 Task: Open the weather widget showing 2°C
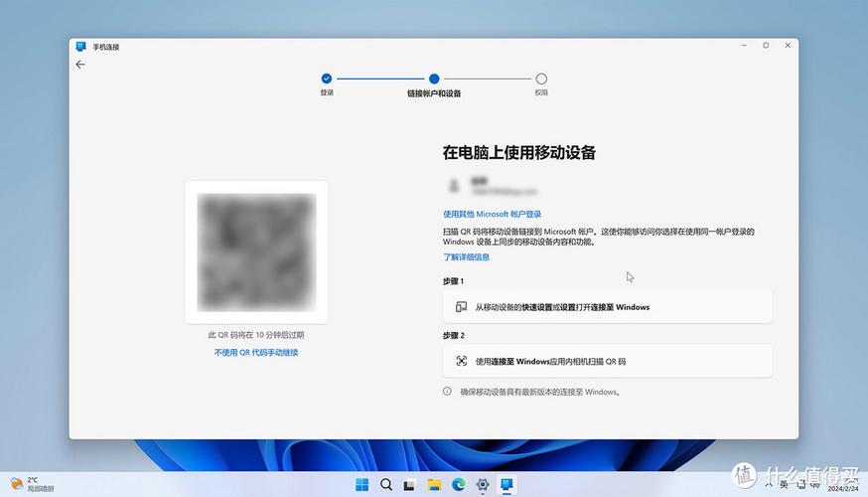(32, 484)
